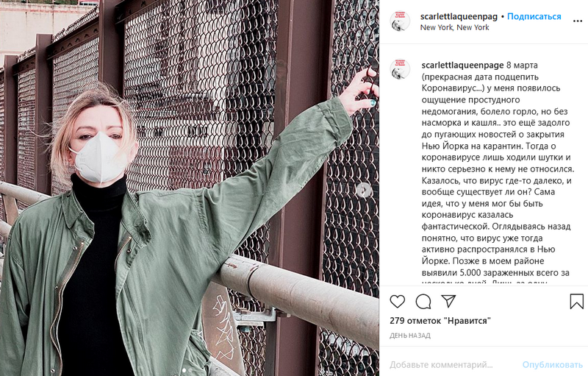Open the profile avatar in the post header
Viewport: 588px width, 376px height.
(400, 21)
